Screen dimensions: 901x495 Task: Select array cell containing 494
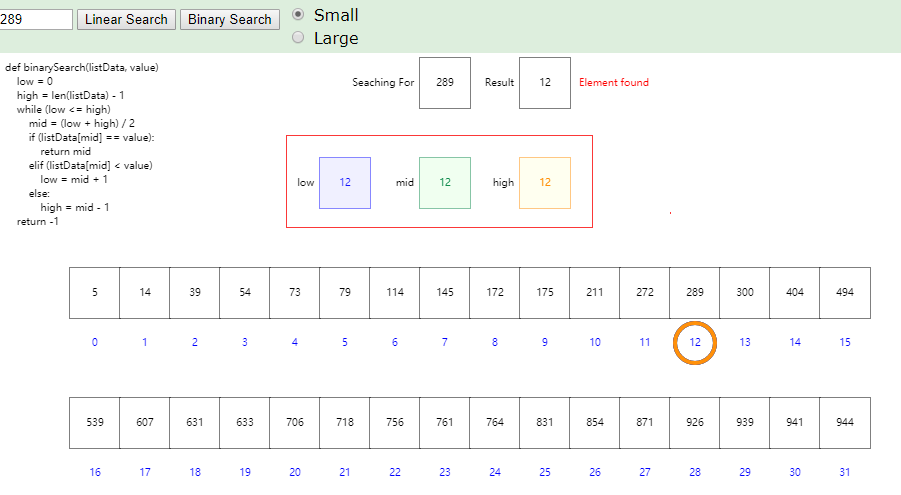point(845,293)
